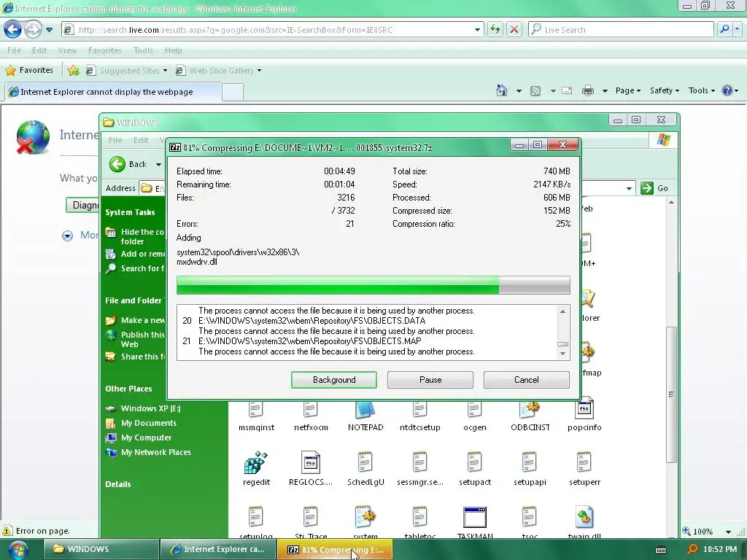
Task: Pause the 7-Zip compression
Action: tap(430, 379)
